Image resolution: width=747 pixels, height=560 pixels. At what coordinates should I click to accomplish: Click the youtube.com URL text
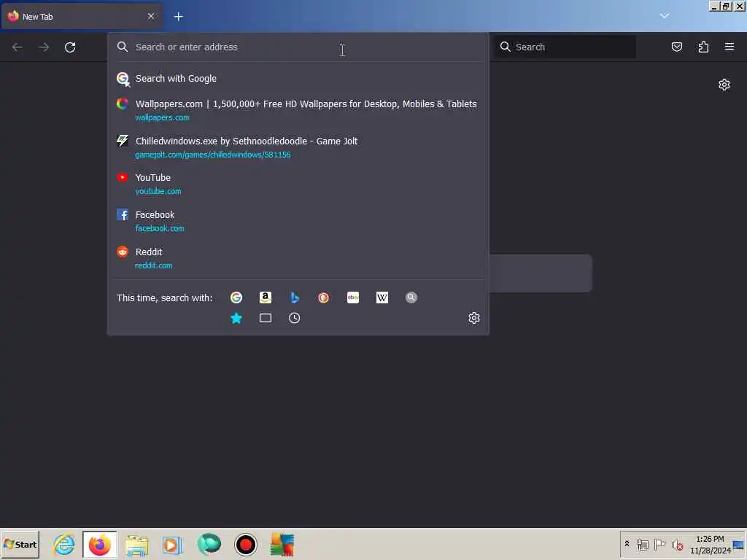[158, 192]
